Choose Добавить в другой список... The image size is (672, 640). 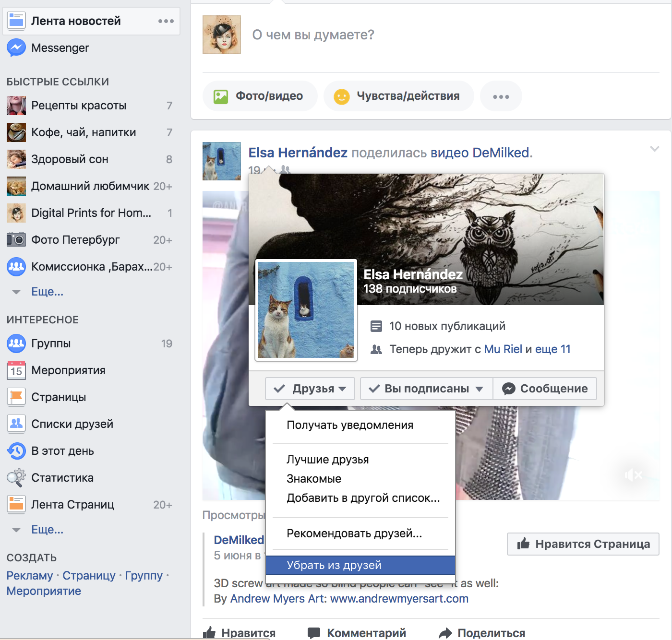click(x=360, y=498)
